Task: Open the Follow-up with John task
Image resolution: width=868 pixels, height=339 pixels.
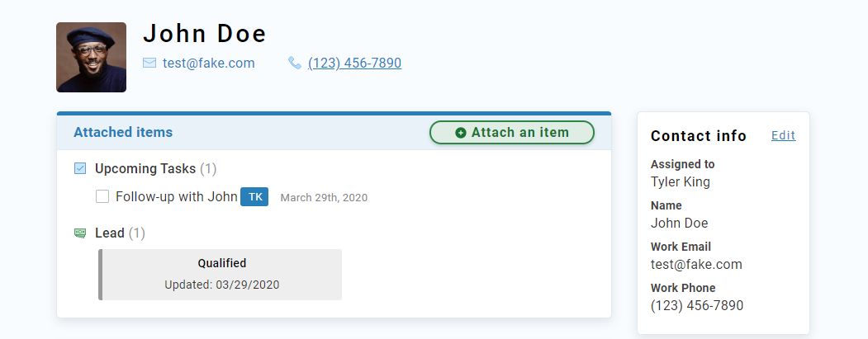Action: 176,197
